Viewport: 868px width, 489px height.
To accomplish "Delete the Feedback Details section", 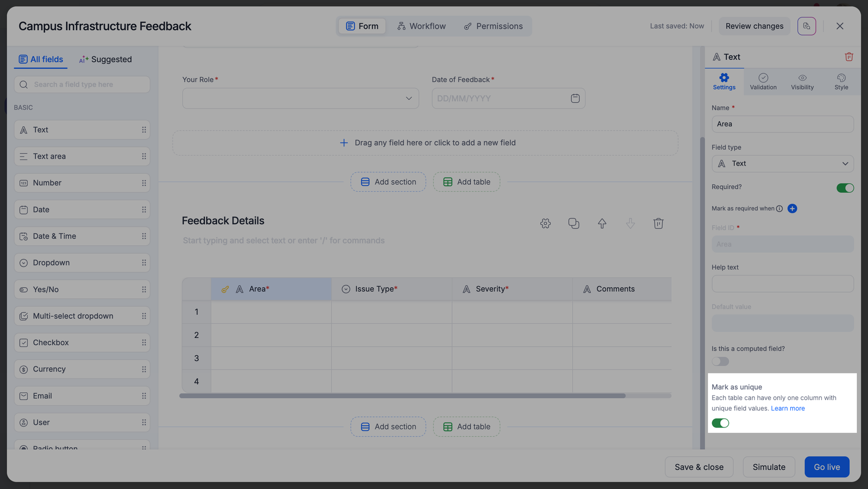I will (x=658, y=224).
